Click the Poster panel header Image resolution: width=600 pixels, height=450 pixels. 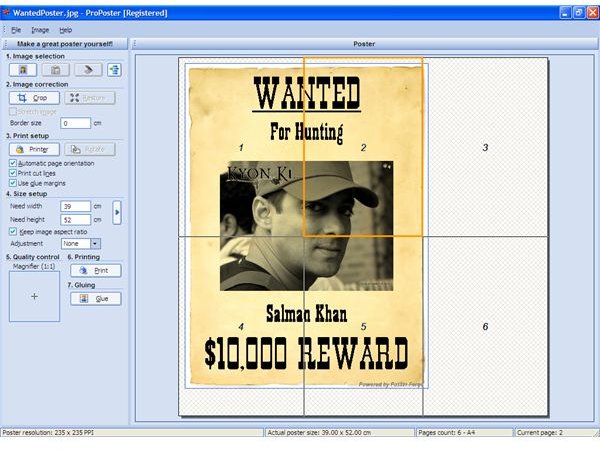[x=364, y=44]
